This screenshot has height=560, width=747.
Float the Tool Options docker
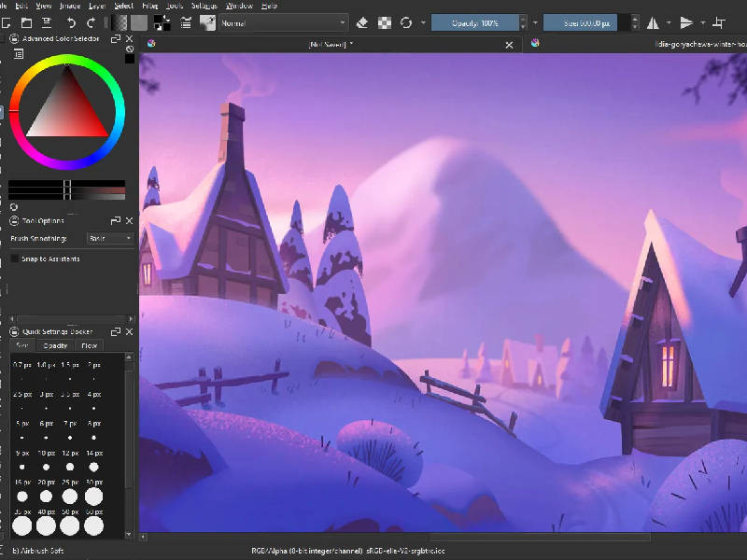coord(116,221)
